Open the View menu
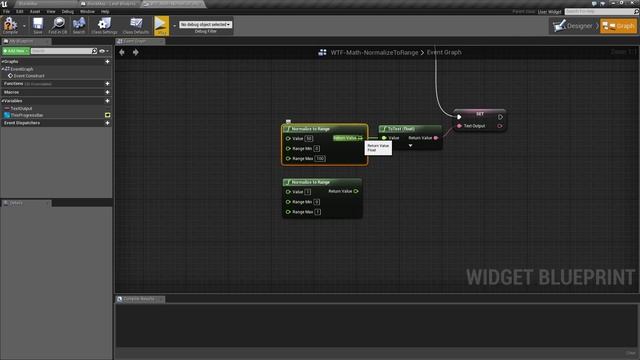640x360 pixels. (51, 11)
